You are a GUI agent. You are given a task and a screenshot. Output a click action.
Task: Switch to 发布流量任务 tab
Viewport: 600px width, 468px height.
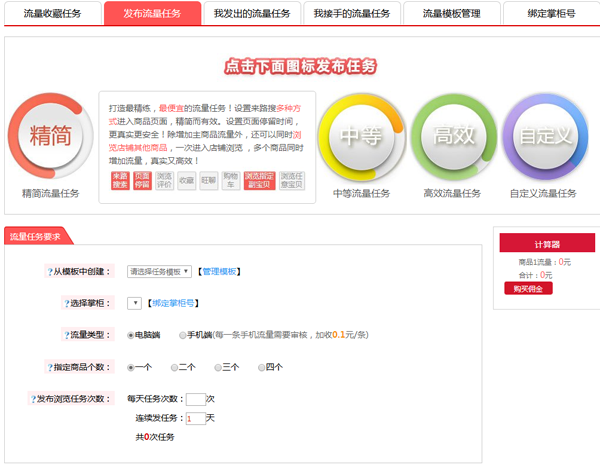point(152,13)
